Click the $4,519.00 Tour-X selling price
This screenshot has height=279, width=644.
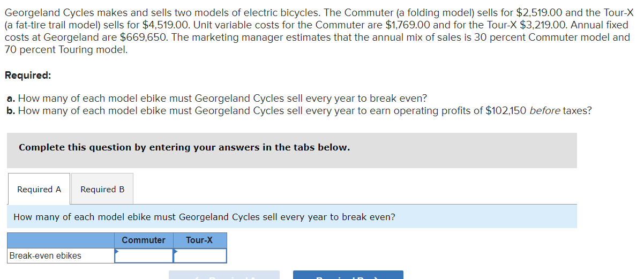(x=168, y=25)
